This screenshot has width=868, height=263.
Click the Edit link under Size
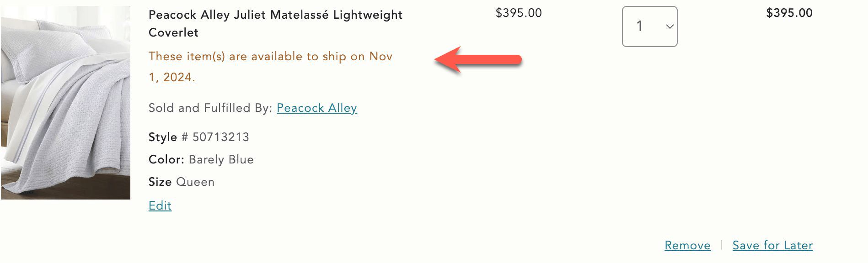160,206
